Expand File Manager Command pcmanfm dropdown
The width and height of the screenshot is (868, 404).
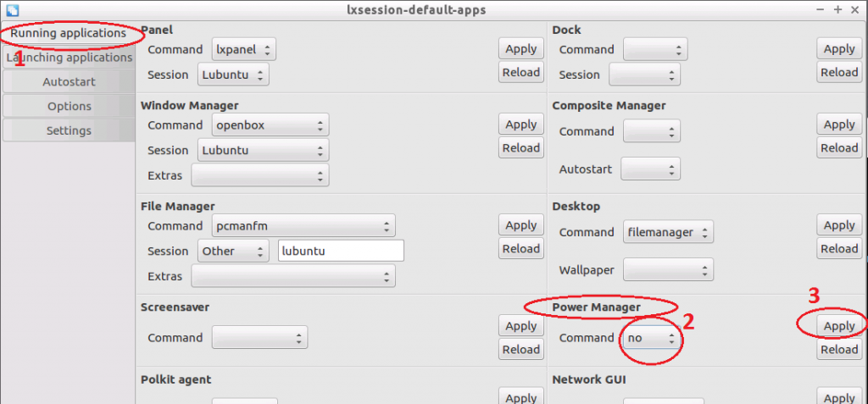pos(303,226)
